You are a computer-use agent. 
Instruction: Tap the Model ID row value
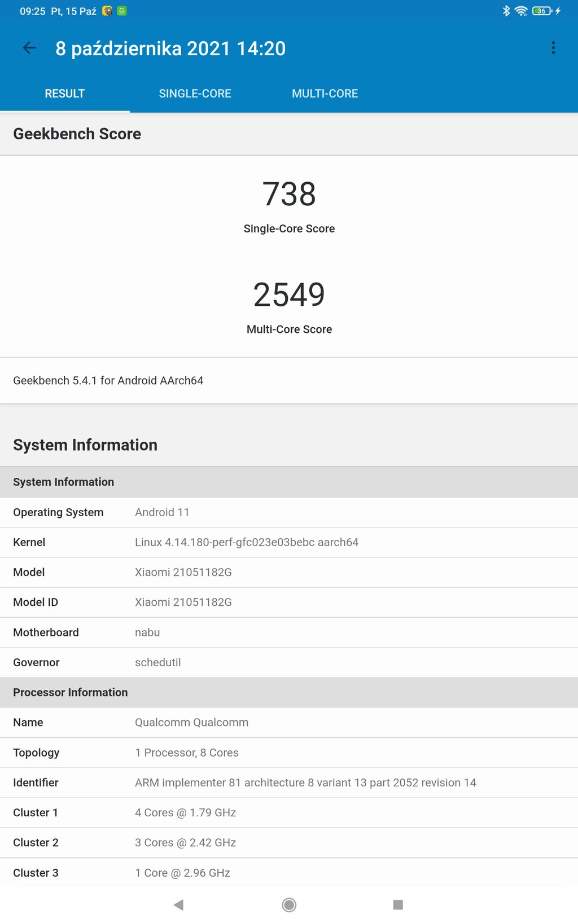tap(183, 602)
